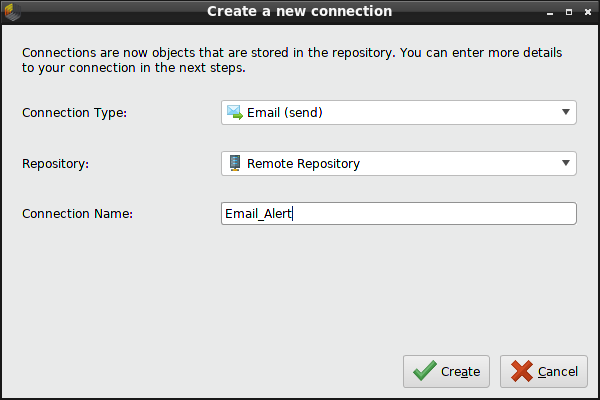The height and width of the screenshot is (400, 600).
Task: Click the server icon beside Remote Repository
Action: pos(235,163)
